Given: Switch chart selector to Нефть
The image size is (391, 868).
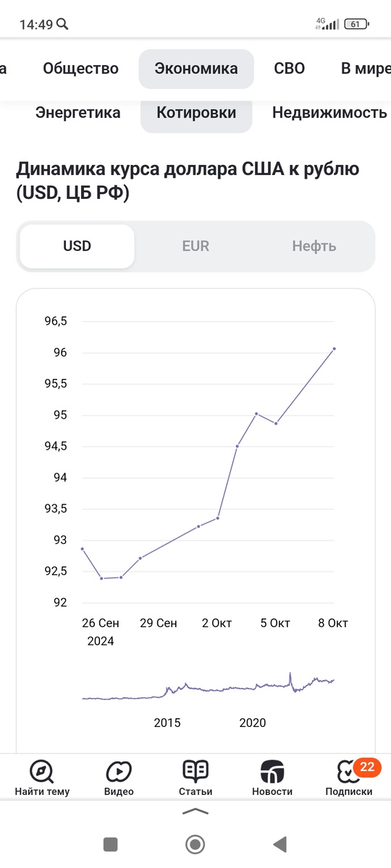Looking at the screenshot, I should click(x=314, y=246).
